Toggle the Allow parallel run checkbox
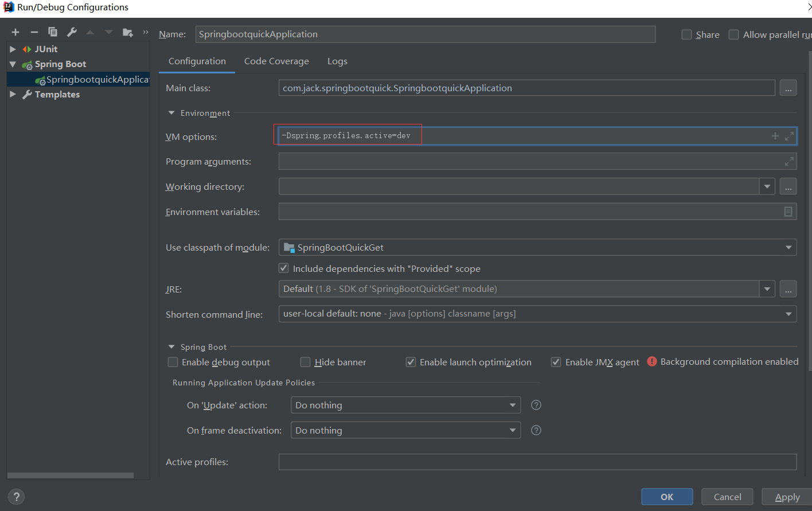The width and height of the screenshot is (812, 511). pos(733,34)
